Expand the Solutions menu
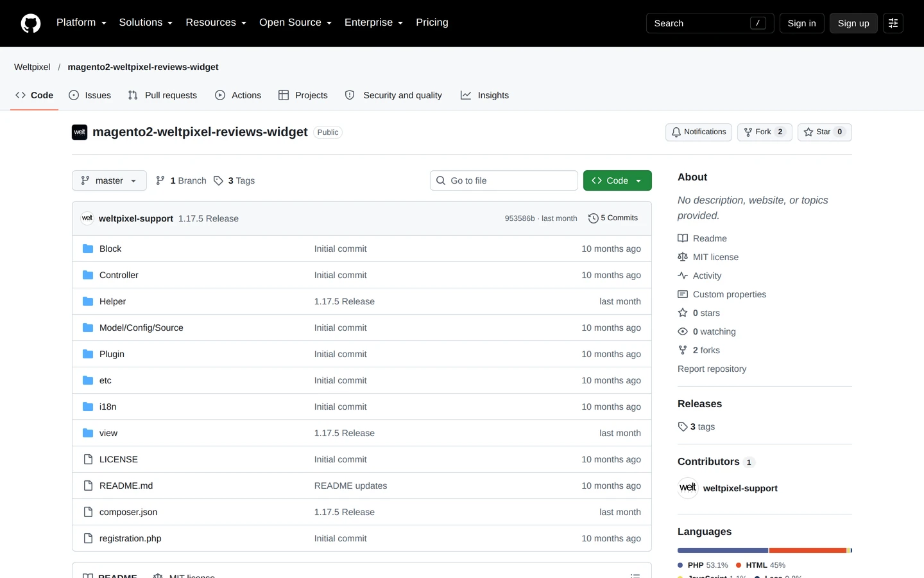The image size is (924, 578). [146, 22]
